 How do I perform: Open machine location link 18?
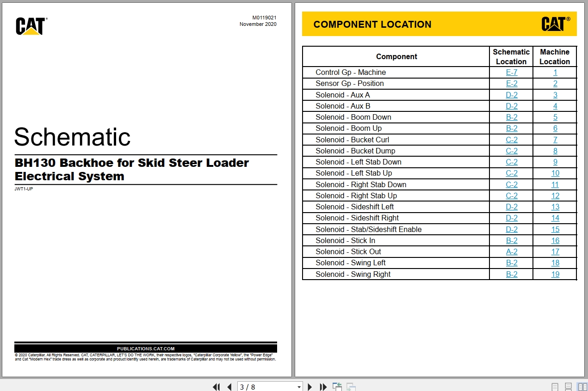(555, 263)
